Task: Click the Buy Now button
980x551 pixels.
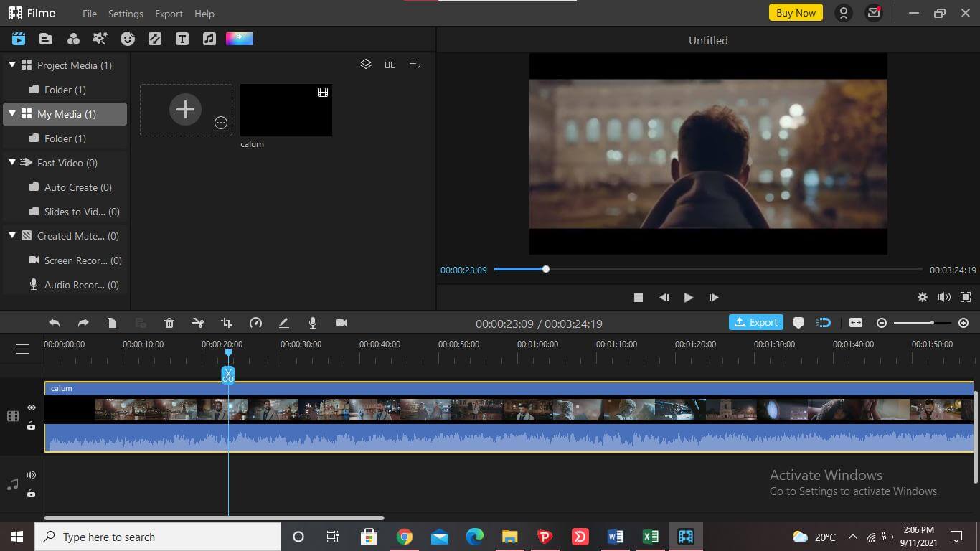Action: coord(796,13)
